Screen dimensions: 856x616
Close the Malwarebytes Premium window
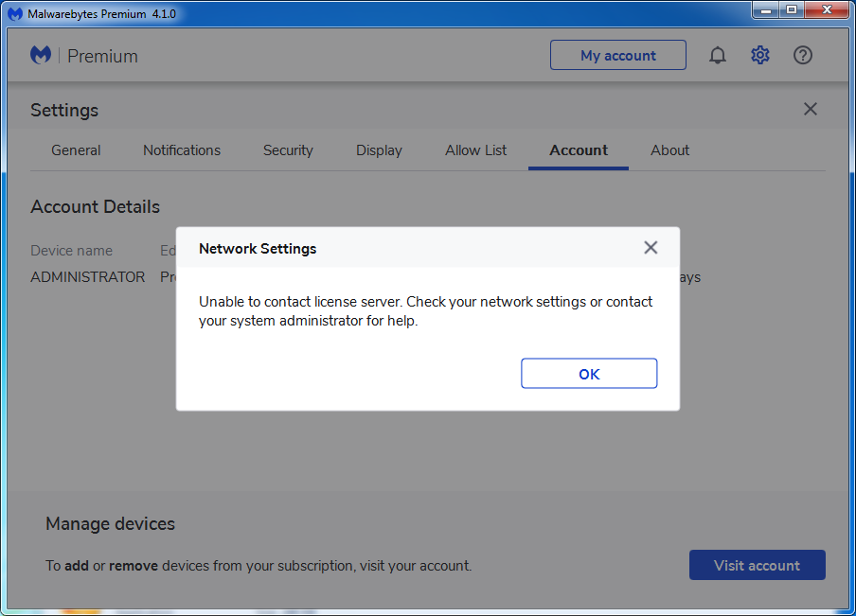click(x=827, y=10)
